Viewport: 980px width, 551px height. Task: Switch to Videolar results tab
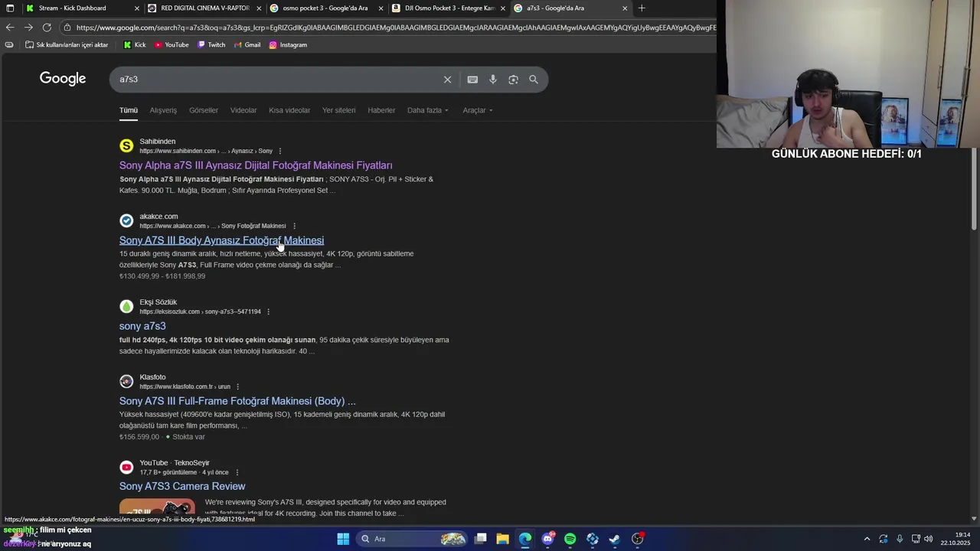click(243, 110)
